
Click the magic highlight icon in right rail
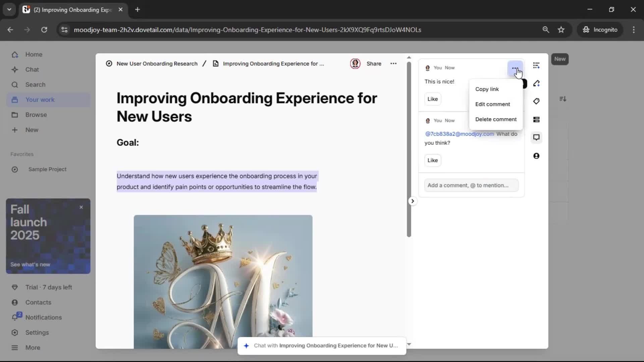[536, 83]
